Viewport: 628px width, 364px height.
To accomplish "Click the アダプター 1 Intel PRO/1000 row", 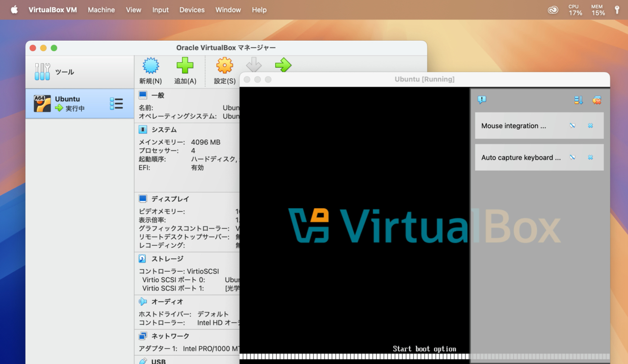I will [x=189, y=349].
